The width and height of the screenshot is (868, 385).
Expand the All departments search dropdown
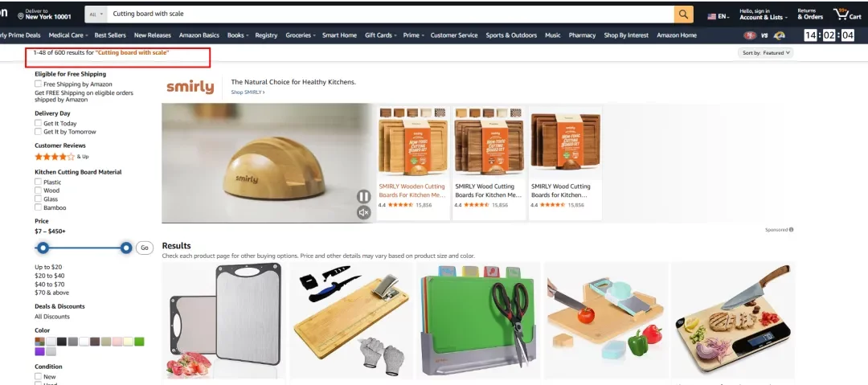(x=96, y=14)
